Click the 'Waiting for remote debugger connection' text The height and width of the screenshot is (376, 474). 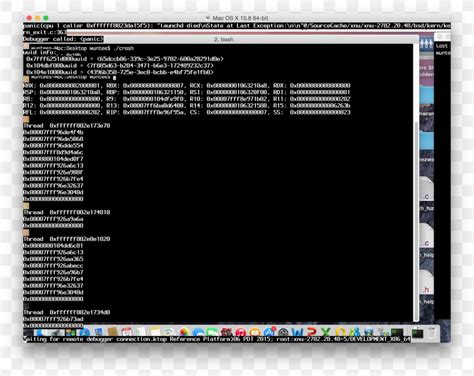click(x=87, y=339)
